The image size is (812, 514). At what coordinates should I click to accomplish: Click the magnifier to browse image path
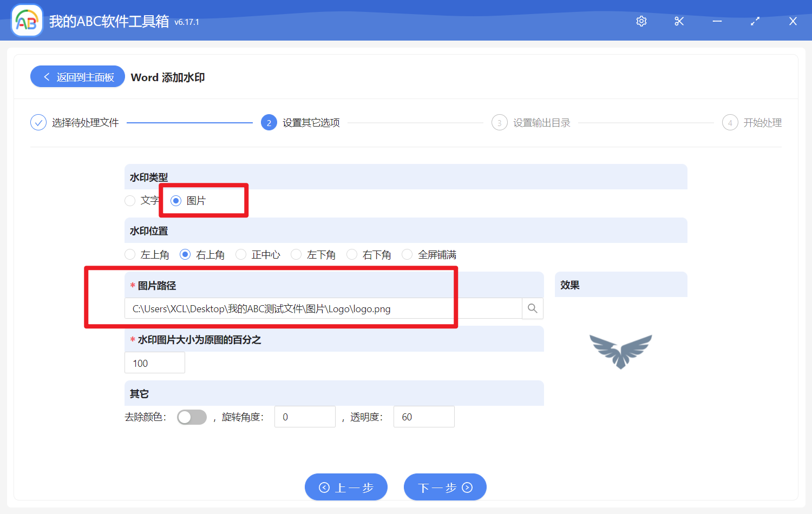point(532,308)
